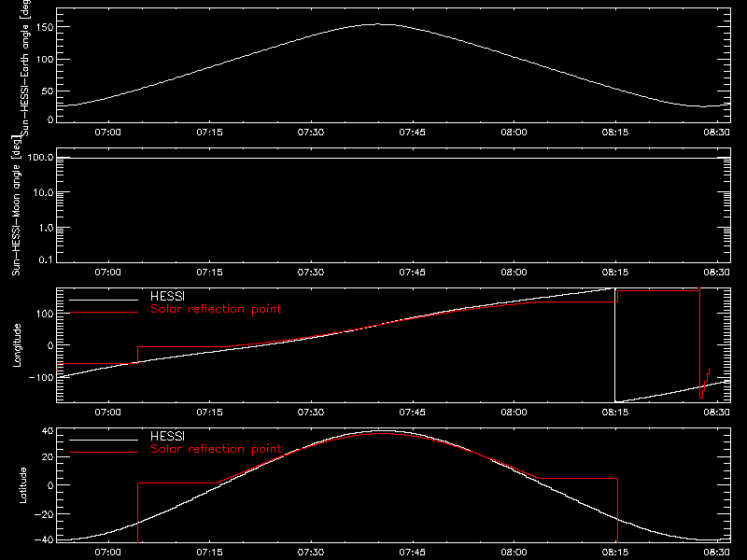747x560 pixels.
Task: Click peak of the white HESSI latitude curve
Action: pos(383,431)
